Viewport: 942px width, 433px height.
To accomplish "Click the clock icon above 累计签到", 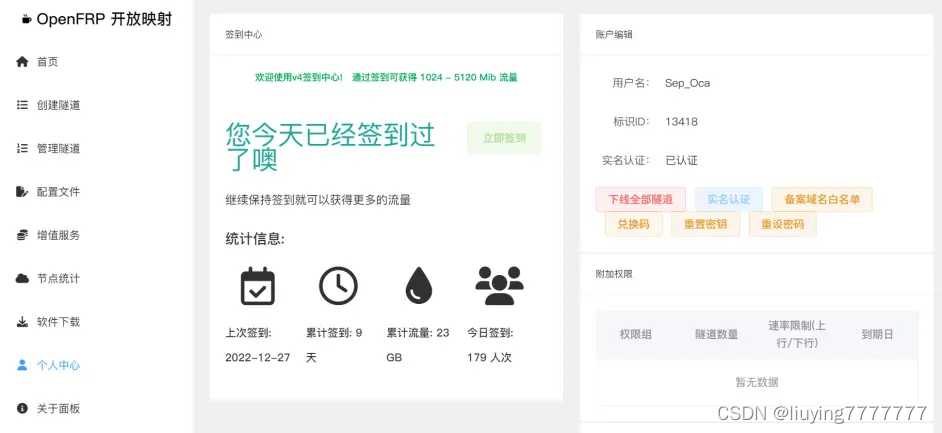I will click(338, 286).
